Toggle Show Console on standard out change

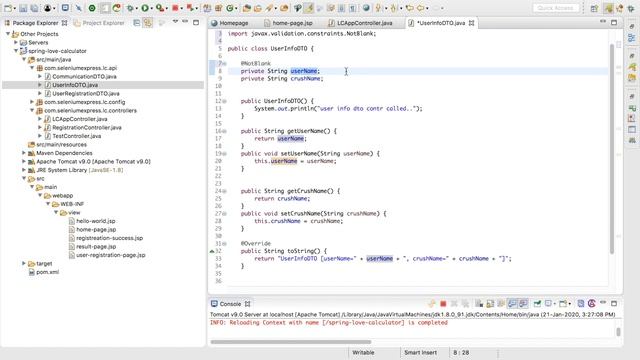(512, 304)
